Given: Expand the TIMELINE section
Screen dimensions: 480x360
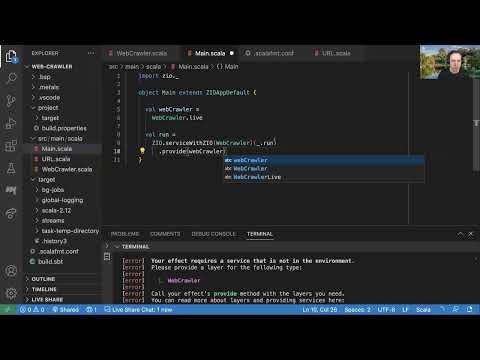Looking at the screenshot, I should tap(44, 289).
